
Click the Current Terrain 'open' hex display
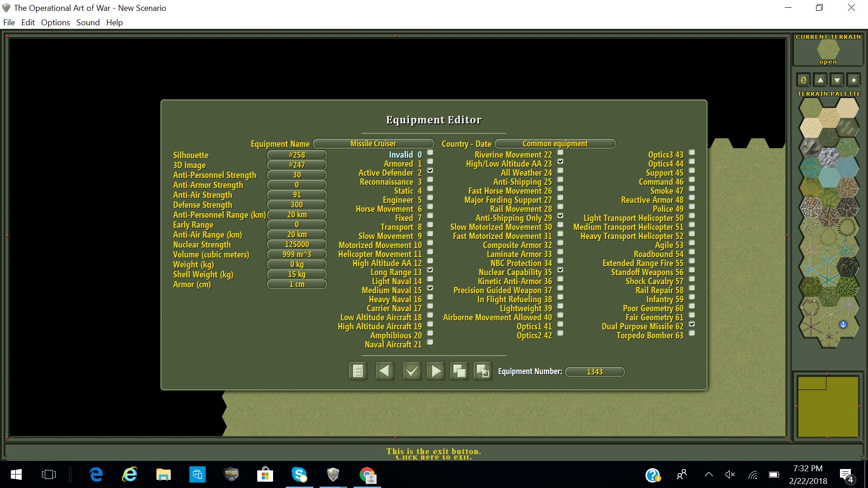828,50
